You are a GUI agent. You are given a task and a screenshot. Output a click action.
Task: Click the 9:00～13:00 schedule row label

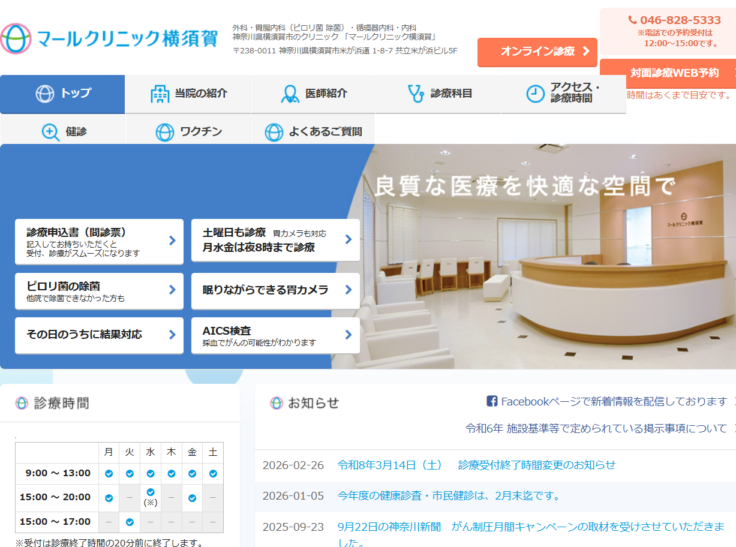(x=58, y=473)
